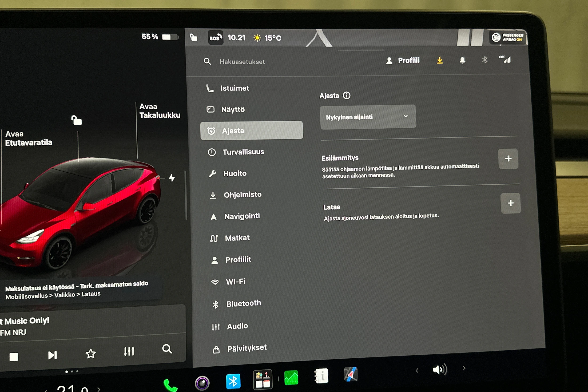Decrease volume with left arrow

417,371
